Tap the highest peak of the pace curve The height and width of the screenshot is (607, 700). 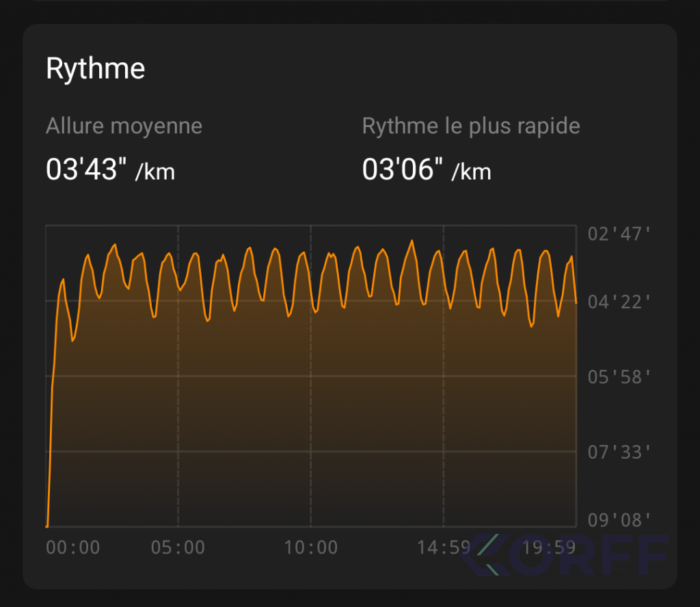point(412,241)
